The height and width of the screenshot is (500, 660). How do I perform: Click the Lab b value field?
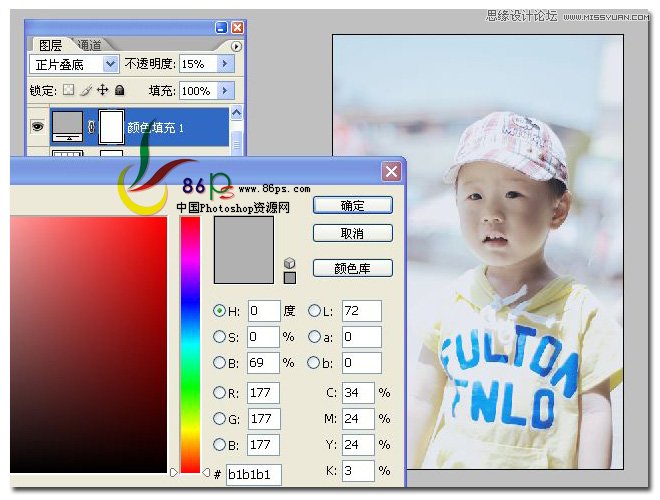coord(362,363)
